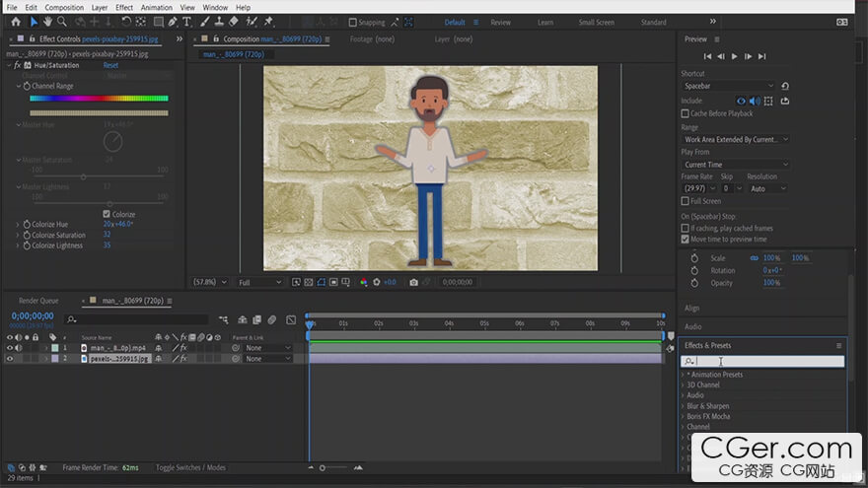Image resolution: width=868 pixels, height=488 pixels.
Task: Select the Selection arrow tool
Action: (x=34, y=22)
